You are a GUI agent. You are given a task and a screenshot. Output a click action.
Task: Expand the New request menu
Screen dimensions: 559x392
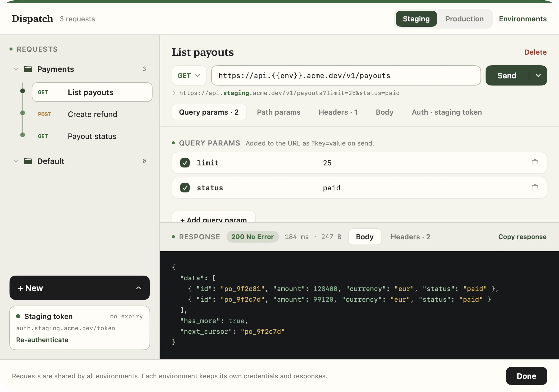point(80,288)
